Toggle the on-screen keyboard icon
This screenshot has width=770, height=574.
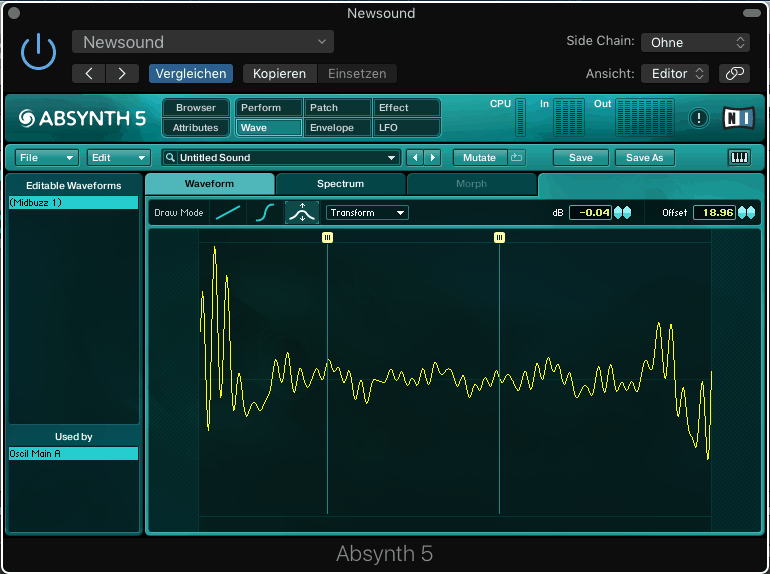pyautogui.click(x=740, y=158)
